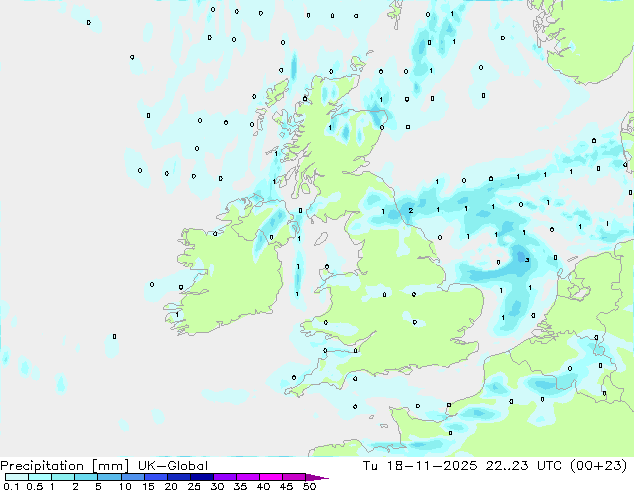Image resolution: width=634 pixels, height=490 pixels.
Task: Select the 40–45 mm magenta legend swatch
Action: click(271, 477)
